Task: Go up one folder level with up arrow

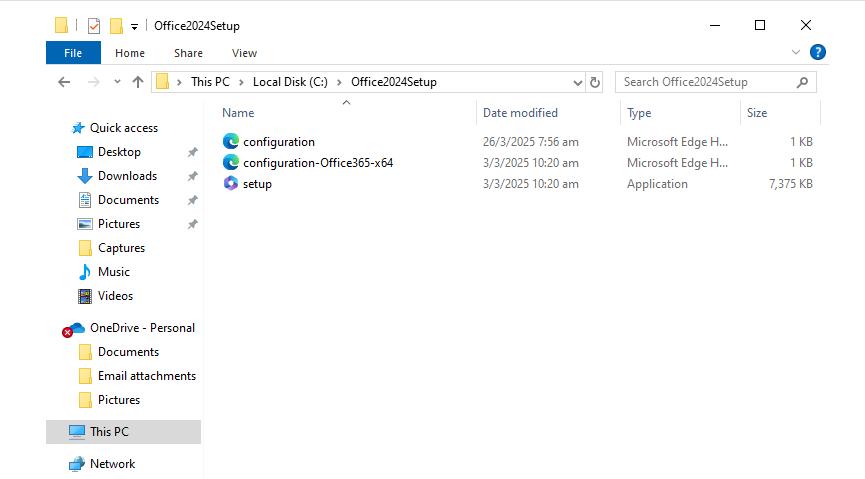Action: click(x=138, y=82)
